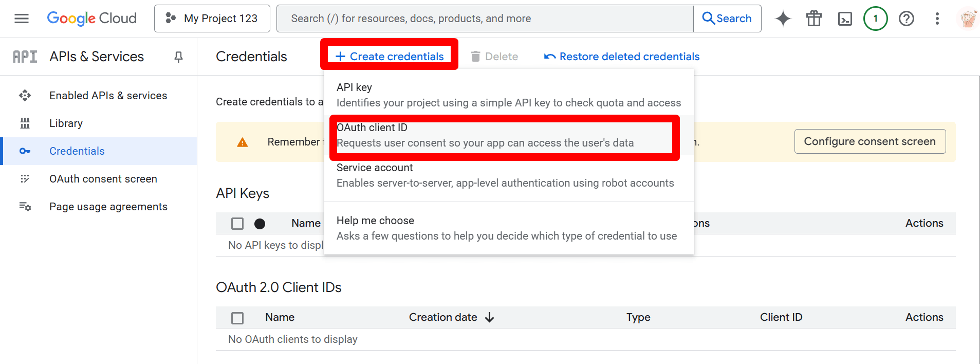Pin APIs & Services with pin icon
The width and height of the screenshot is (980, 364).
pos(178,57)
